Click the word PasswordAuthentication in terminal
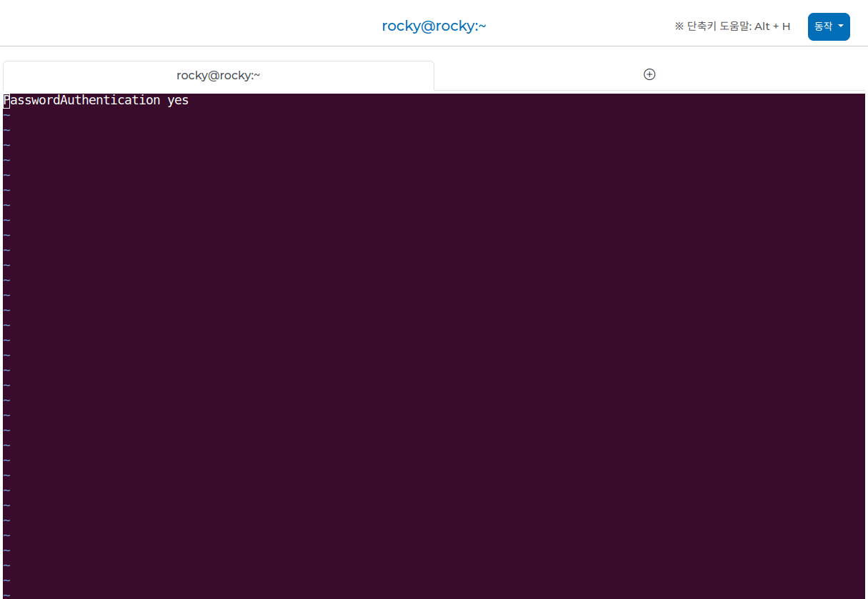 (x=81, y=100)
